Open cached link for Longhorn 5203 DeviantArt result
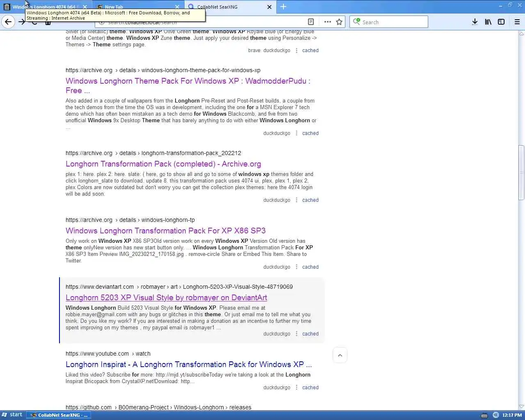525x420 pixels. pyautogui.click(x=310, y=334)
